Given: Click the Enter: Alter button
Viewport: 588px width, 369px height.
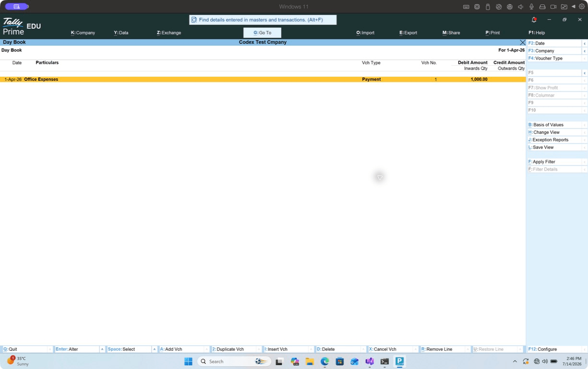Looking at the screenshot, I should tap(77, 349).
